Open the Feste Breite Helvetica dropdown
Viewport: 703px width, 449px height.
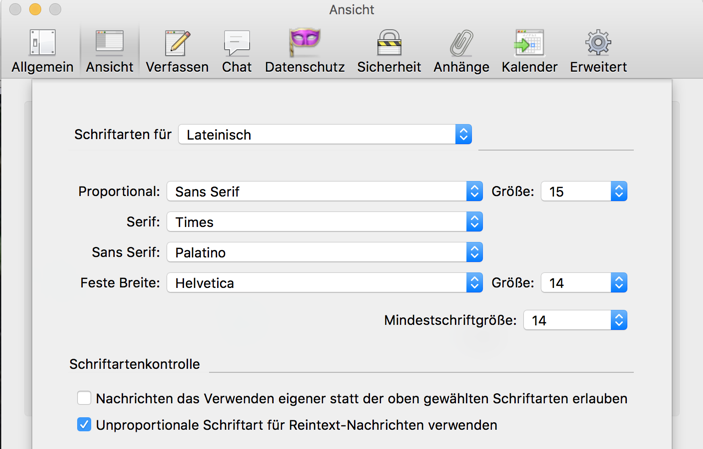[x=325, y=283]
